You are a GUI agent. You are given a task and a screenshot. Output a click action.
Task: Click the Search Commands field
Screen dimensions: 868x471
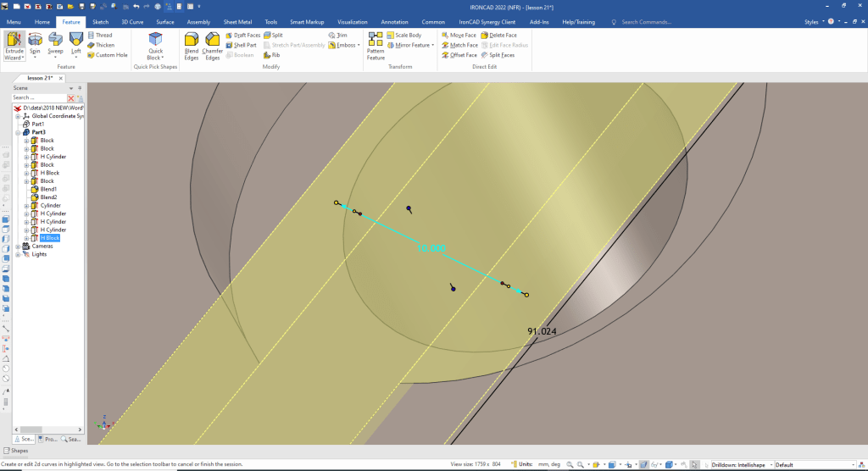[x=661, y=21]
